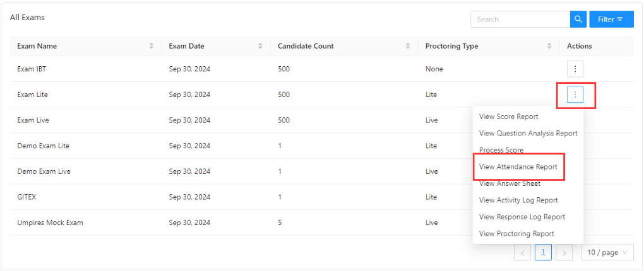
Task: Click page number 1 button
Action: click(544, 253)
